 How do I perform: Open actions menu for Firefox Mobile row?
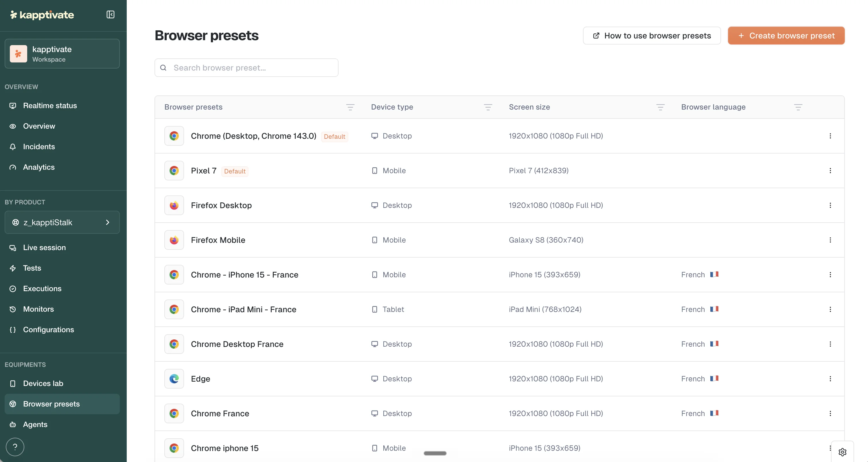pos(830,240)
